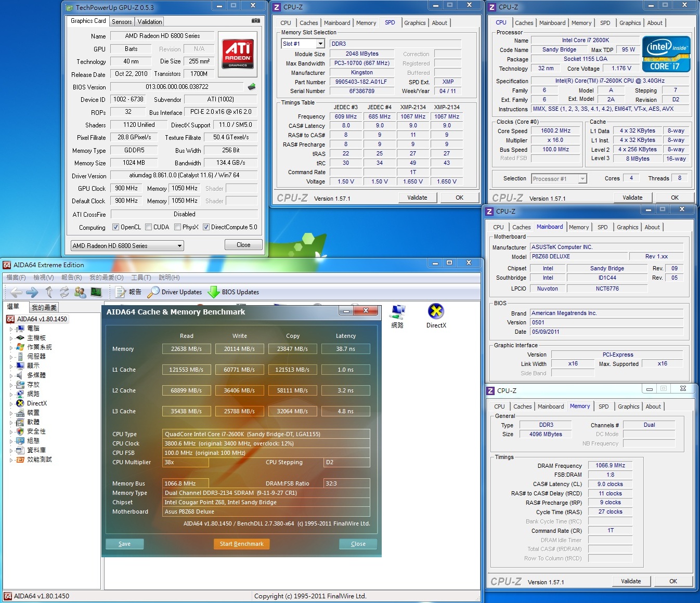The width and height of the screenshot is (700, 603).
Task: Open the Slot #1 memory slot dropdown
Action: (320, 44)
